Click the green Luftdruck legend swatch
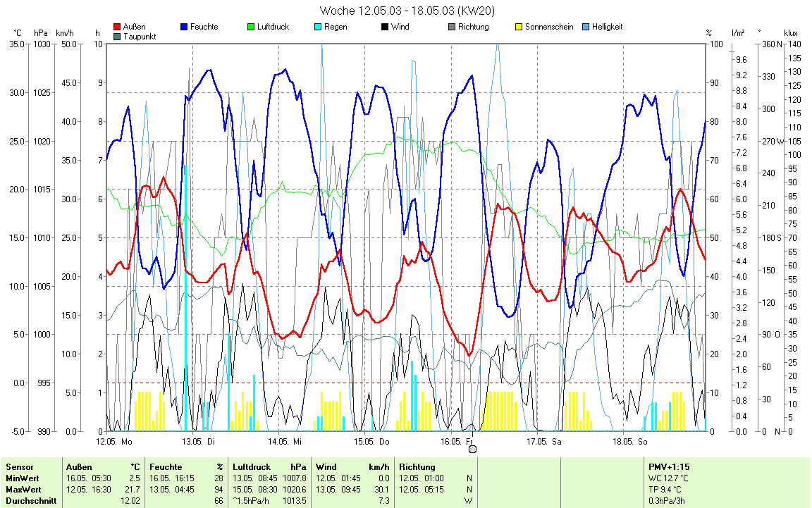The width and height of the screenshot is (812, 508). click(x=251, y=27)
